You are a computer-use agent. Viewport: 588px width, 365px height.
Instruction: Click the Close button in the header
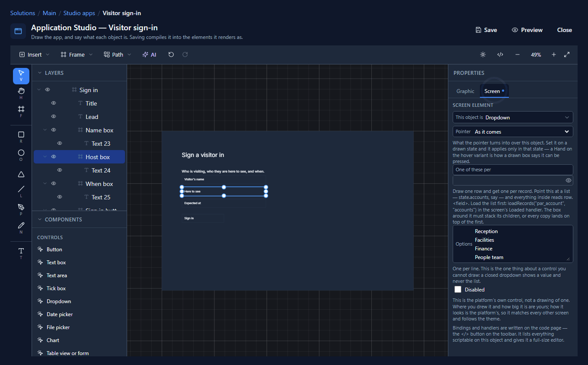coord(565,30)
